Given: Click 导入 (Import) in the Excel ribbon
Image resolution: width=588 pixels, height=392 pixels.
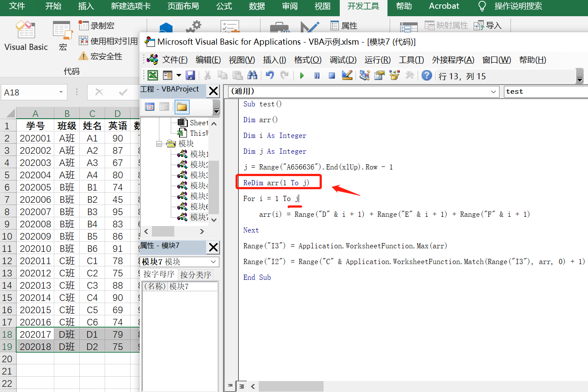Looking at the screenshot, I should tap(488, 25).
